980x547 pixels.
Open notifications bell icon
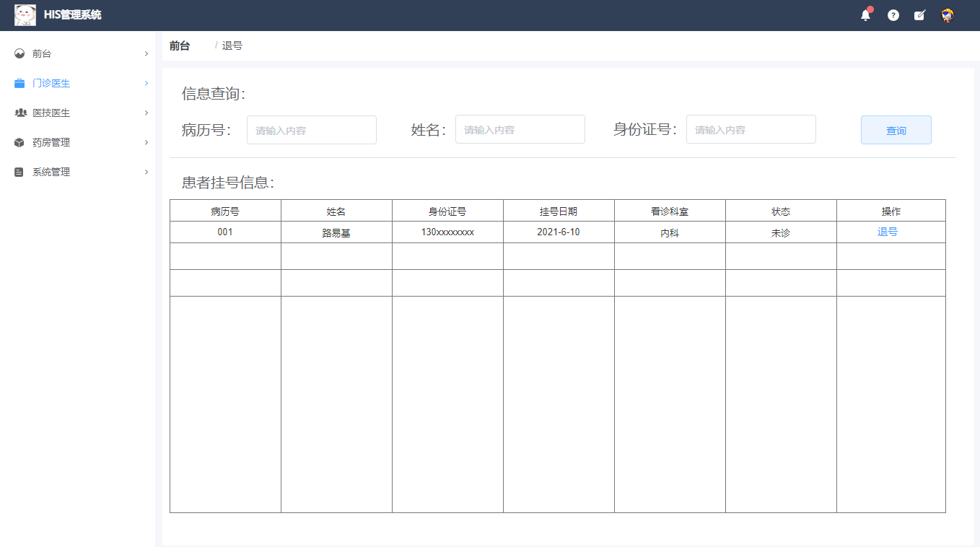tap(866, 14)
